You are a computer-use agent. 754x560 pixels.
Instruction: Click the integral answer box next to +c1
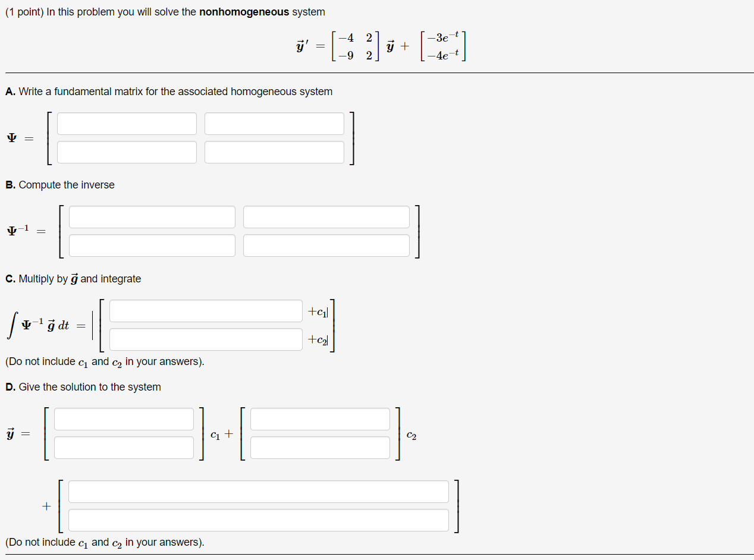point(205,310)
